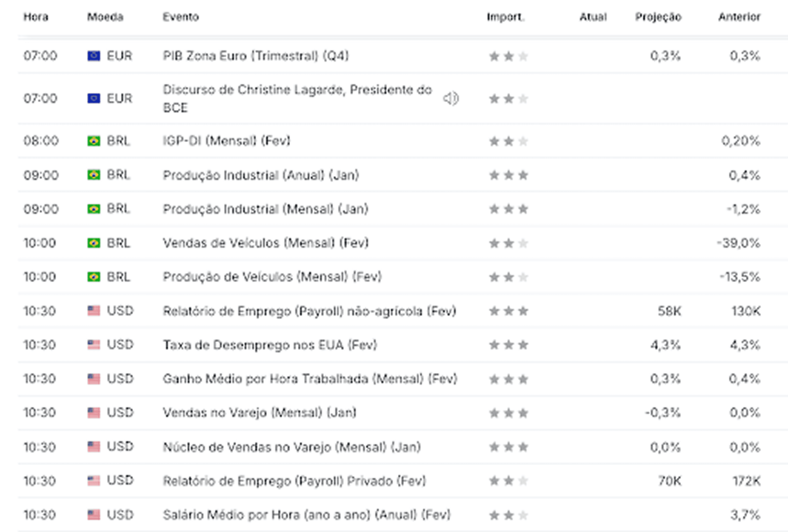788x532 pixels.
Task: Click the speaker icon on Lagarde speech row
Action: [x=451, y=99]
